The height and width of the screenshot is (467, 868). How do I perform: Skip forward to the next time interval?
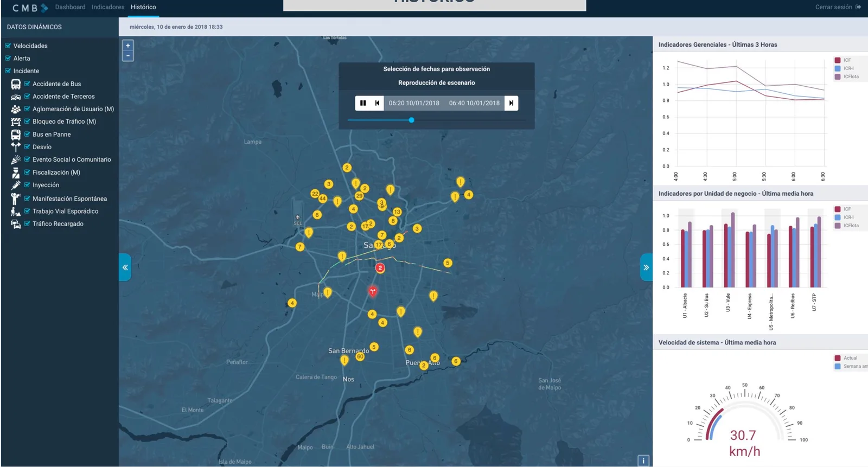point(511,103)
